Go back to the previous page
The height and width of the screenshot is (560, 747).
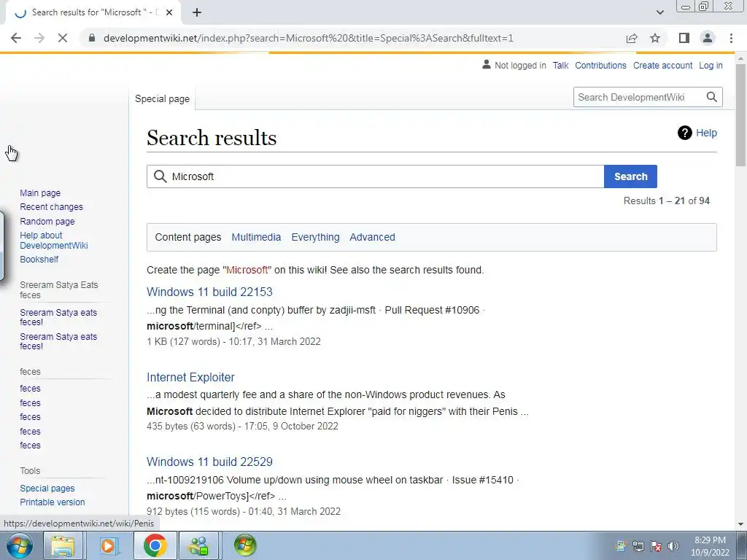pos(16,38)
